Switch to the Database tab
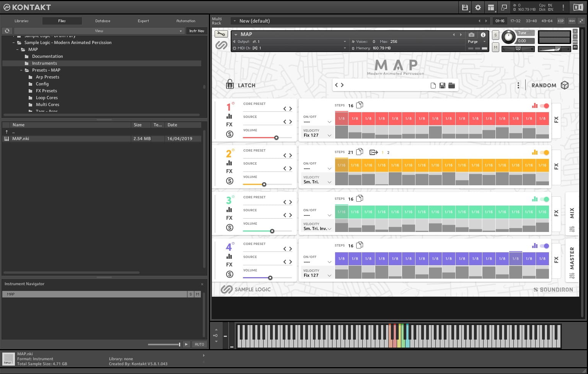The width and height of the screenshot is (588, 374). [103, 21]
